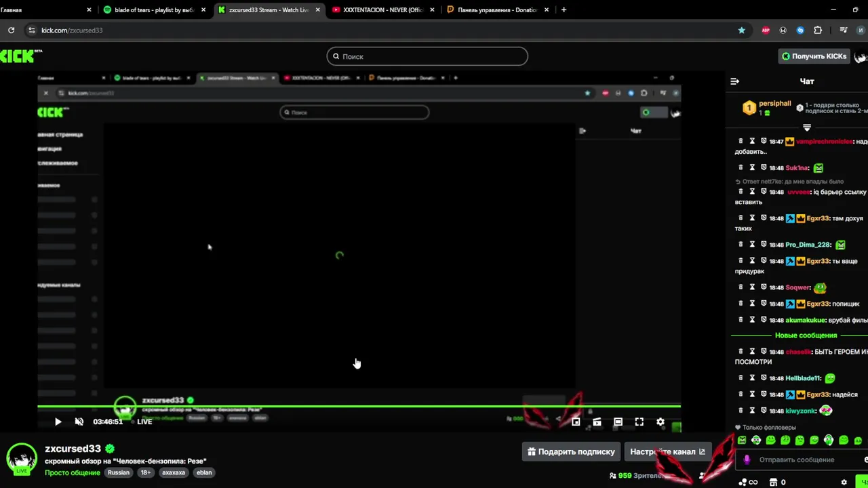Screen dimensions: 868x488
Task: Open the AdBlock Plus extension icon
Action: (x=766, y=30)
